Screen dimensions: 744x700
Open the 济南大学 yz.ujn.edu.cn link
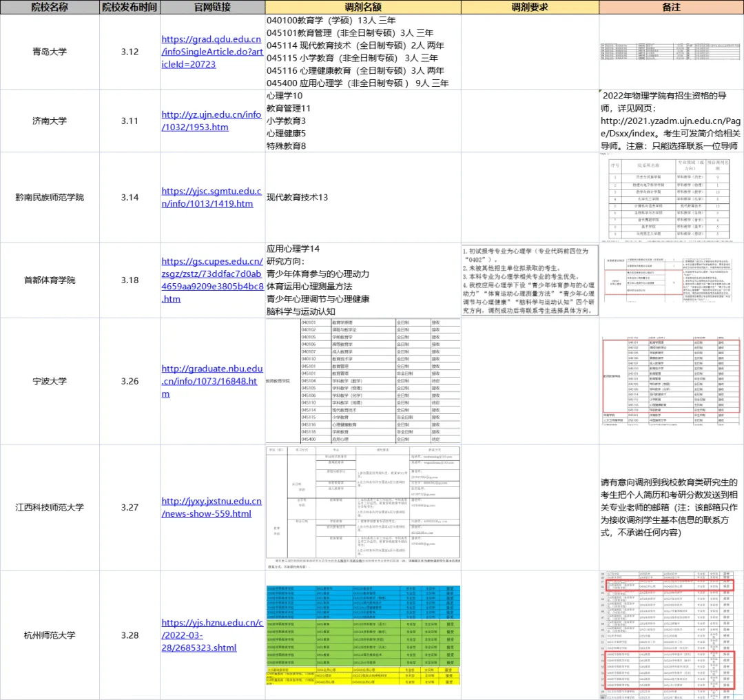[x=211, y=121]
